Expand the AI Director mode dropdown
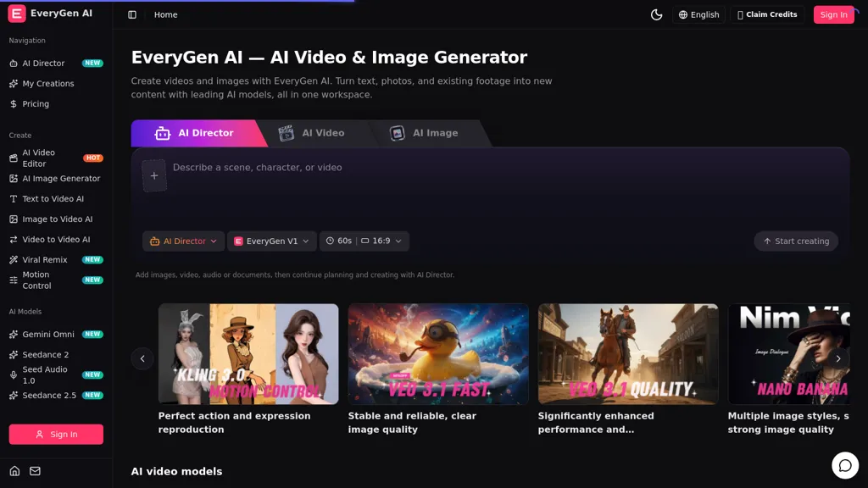This screenshot has width=868, height=488. [183, 241]
